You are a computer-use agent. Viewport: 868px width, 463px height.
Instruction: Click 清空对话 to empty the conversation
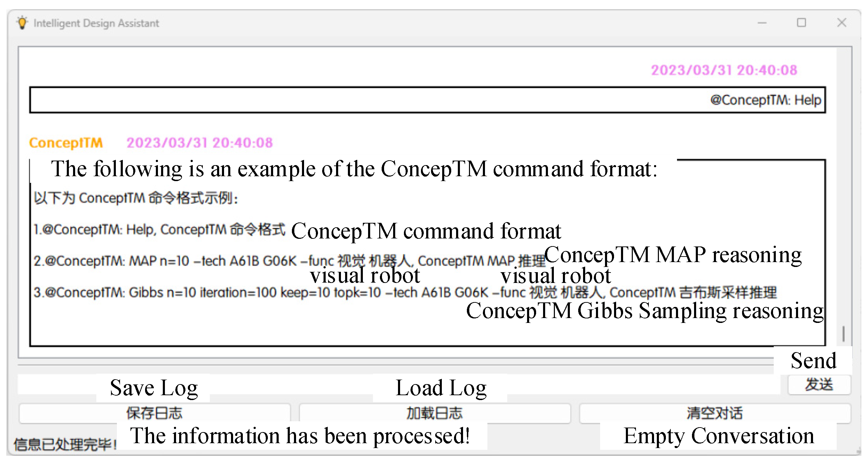click(715, 413)
